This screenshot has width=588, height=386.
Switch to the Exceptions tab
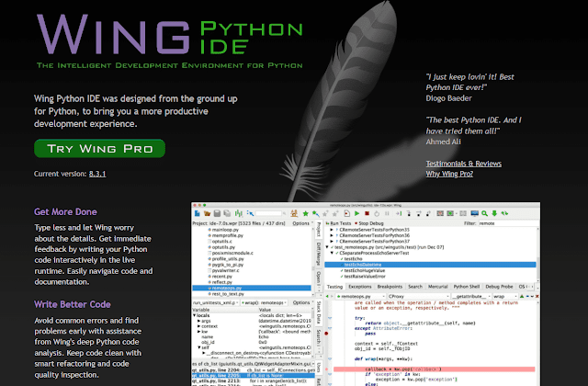click(x=359, y=287)
